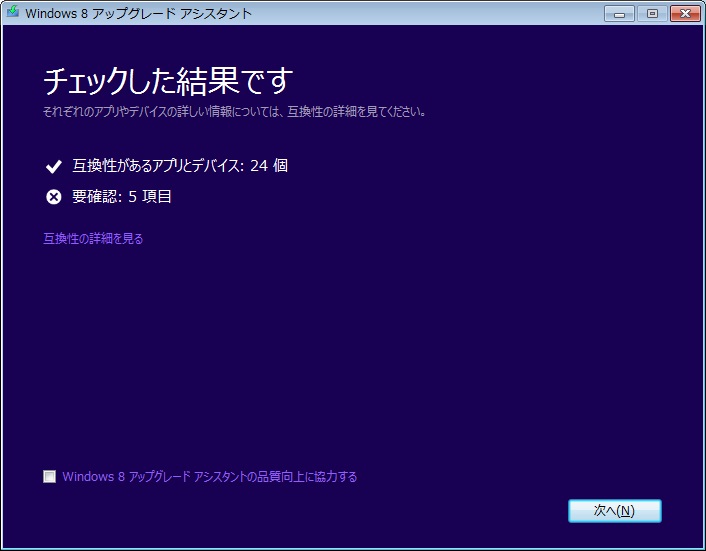Viewport: 706px width, 551px height.
Task: Open the 互換性の詳細を見る link
Action: pos(93,238)
